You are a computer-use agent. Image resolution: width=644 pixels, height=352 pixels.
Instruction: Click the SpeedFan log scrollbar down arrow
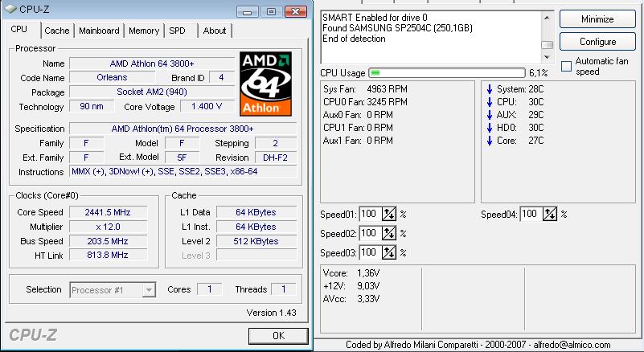[x=547, y=57]
